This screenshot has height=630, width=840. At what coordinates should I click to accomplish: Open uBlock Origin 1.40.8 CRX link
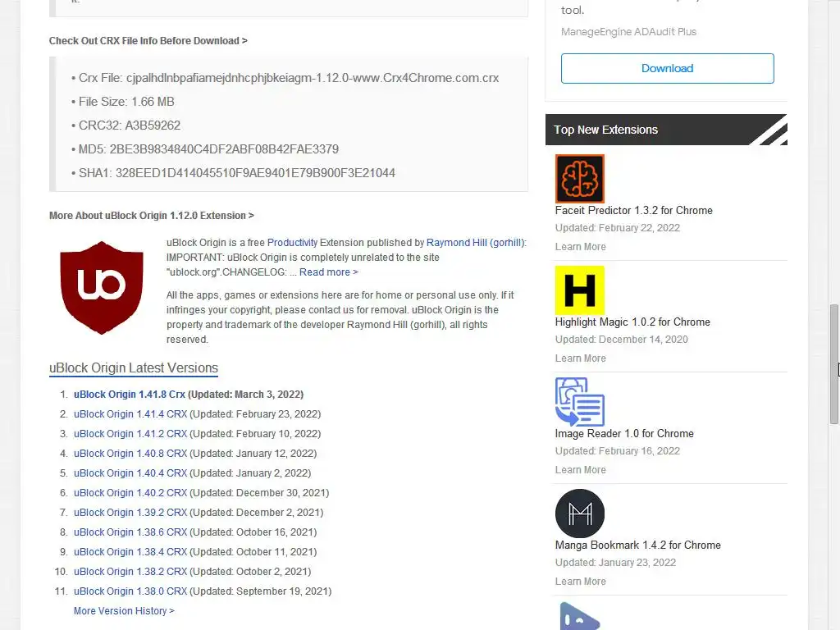130,454
